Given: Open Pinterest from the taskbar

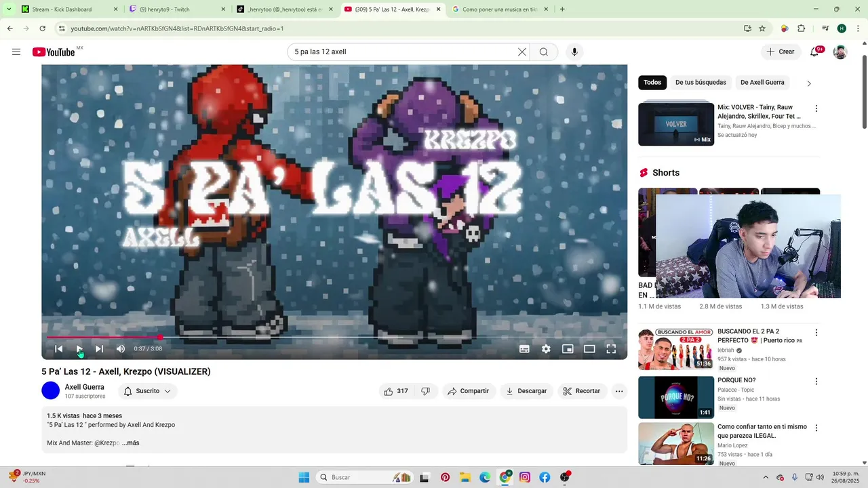Looking at the screenshot, I should [x=445, y=477].
